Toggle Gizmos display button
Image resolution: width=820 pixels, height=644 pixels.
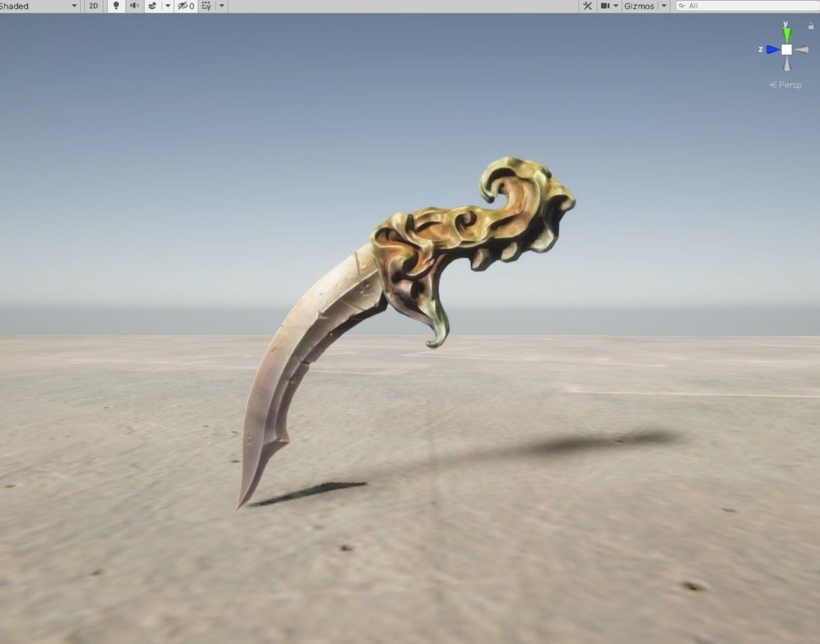(x=639, y=6)
